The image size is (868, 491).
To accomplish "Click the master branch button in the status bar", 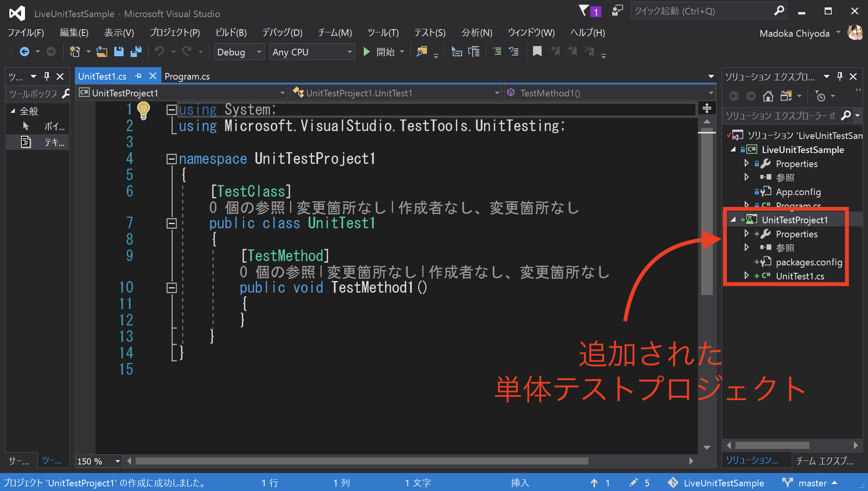I will (810, 483).
